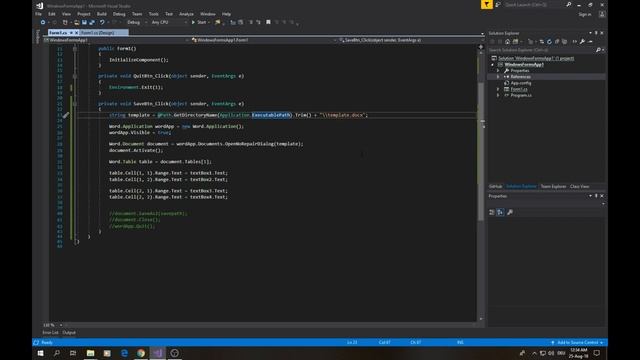Click the account avatar icon near Sign in

[602, 14]
